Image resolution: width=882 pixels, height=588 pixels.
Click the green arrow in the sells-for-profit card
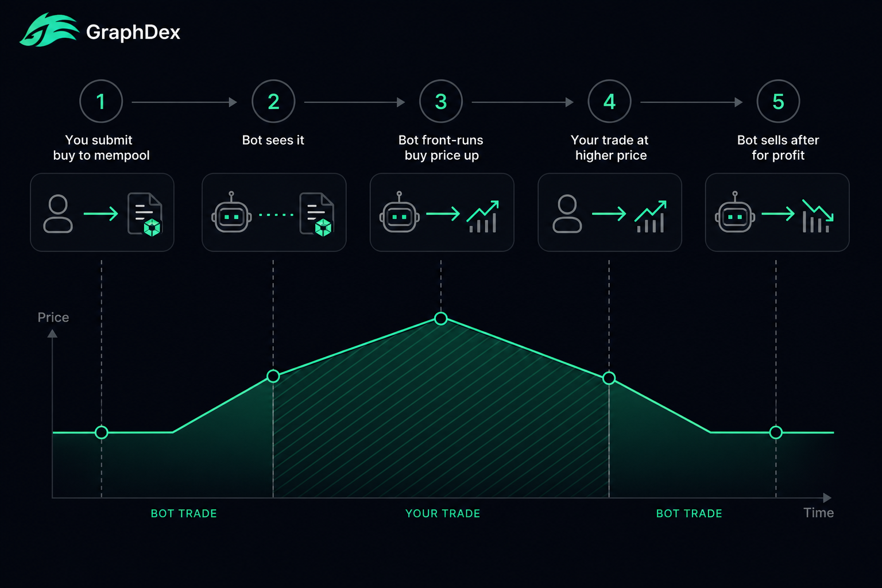point(778,214)
